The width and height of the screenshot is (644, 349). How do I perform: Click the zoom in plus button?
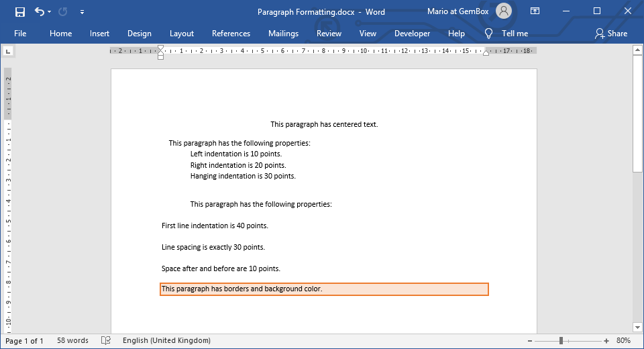[x=606, y=341]
